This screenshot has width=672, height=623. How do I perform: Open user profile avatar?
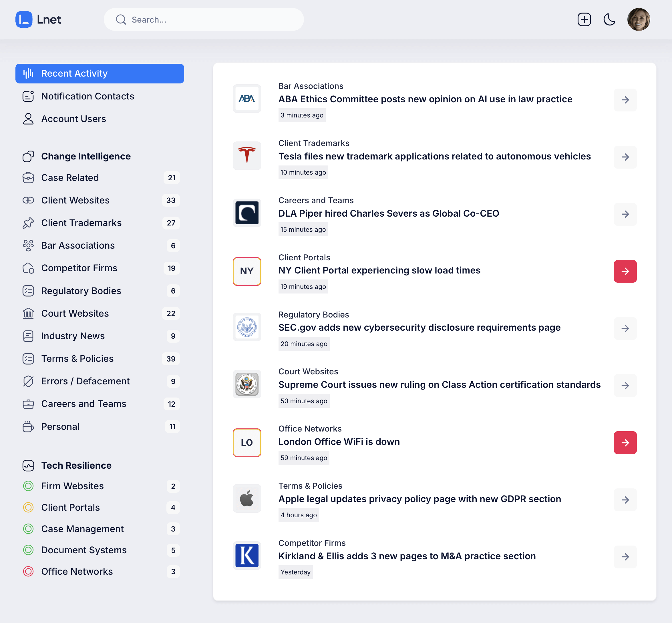[638, 19]
